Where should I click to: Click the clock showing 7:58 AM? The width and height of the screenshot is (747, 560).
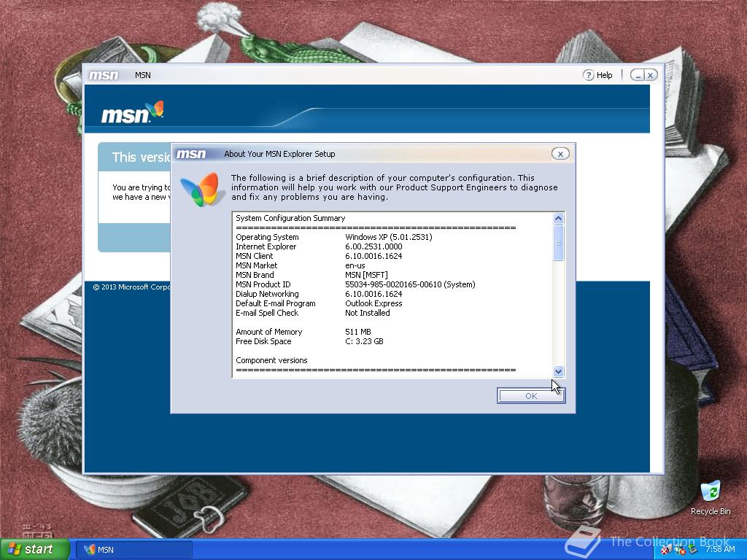[x=720, y=549]
